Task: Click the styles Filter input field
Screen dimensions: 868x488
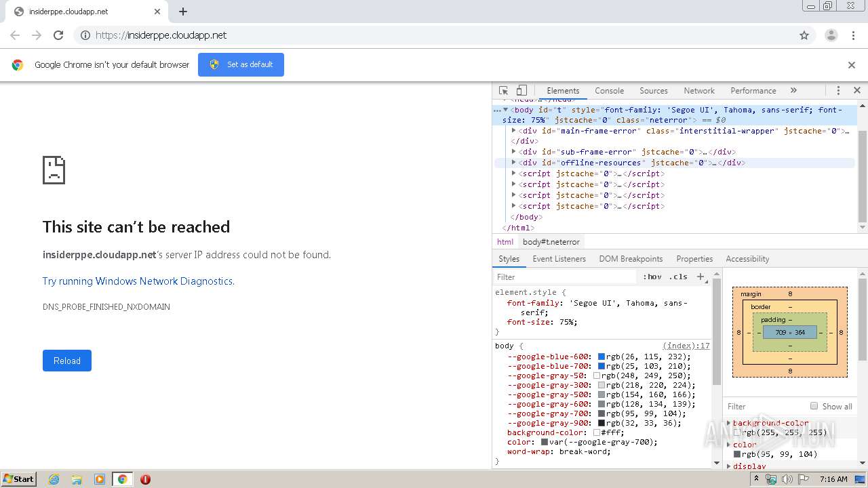Action: [566, 277]
